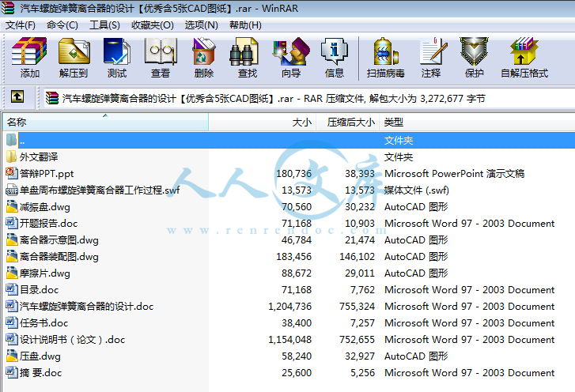The width and height of the screenshot is (575, 392).
Task: Click the WinRAR title bar icon
Action: [x=8, y=8]
